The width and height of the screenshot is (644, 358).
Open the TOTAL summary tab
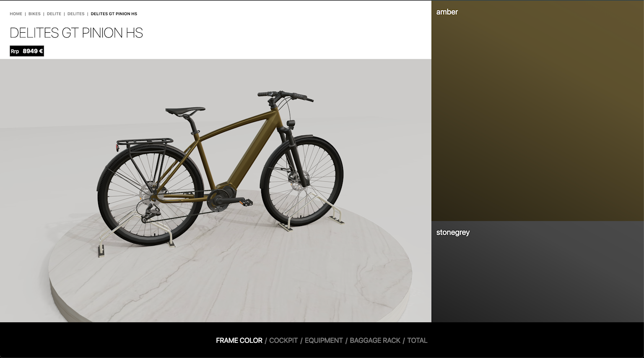tap(417, 340)
